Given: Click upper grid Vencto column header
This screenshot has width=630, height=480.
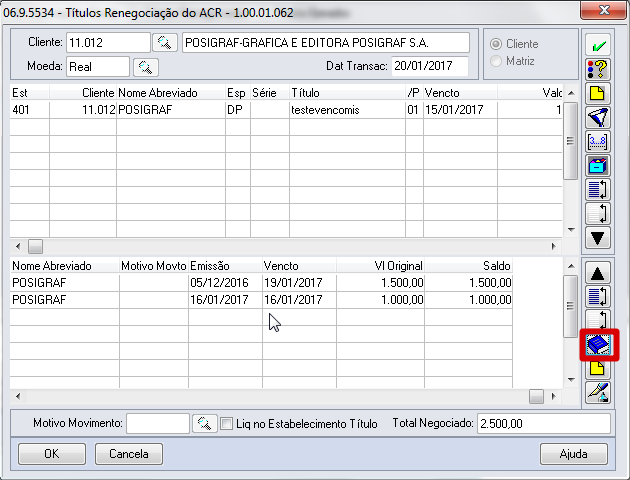Looking at the screenshot, I should [460, 93].
